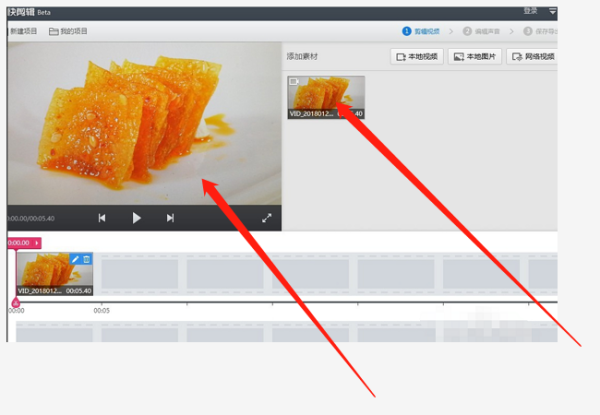Select VID_2018012 clip on the timeline
Image resolution: width=600 pixels, height=415 pixels.
point(55,274)
